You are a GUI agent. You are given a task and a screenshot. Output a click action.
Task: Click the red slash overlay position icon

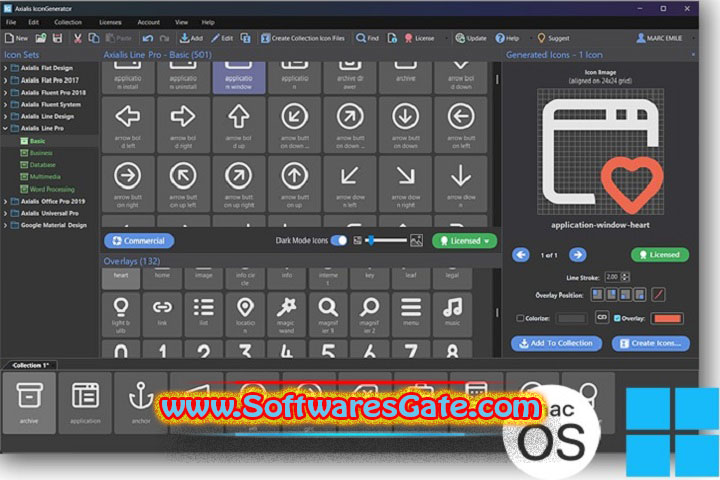(658, 294)
